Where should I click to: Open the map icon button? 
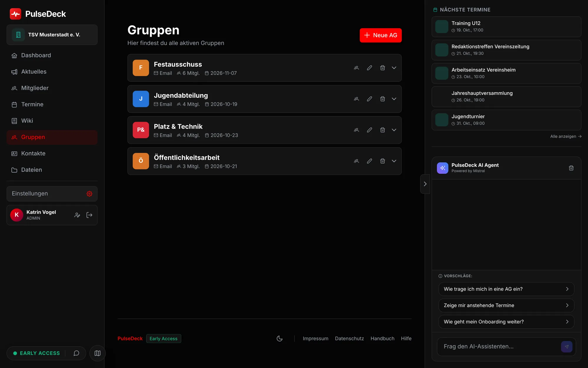pos(98,353)
